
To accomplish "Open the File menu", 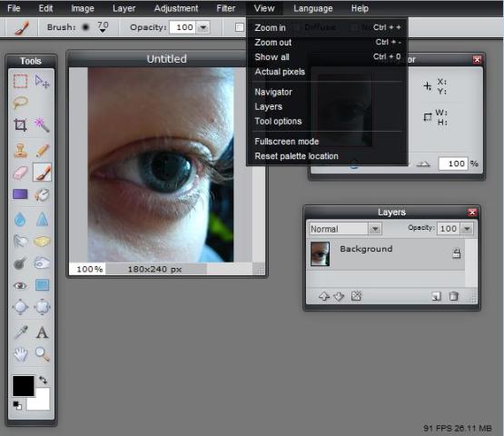I will 14,8.
